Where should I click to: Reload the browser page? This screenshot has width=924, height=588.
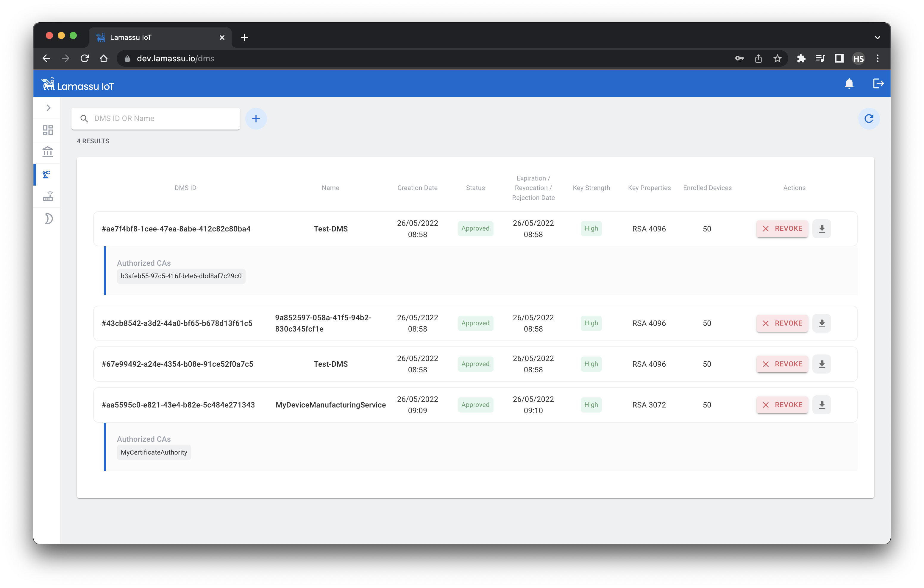pos(85,58)
